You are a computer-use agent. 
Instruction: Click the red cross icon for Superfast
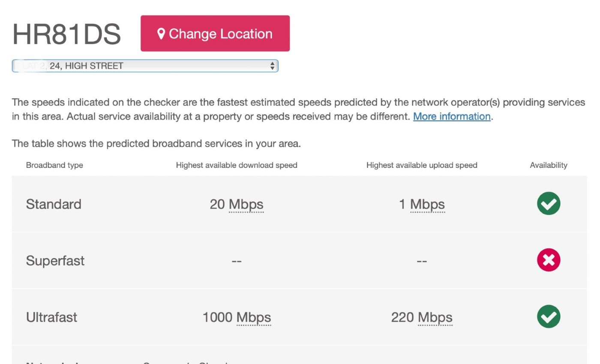549,260
